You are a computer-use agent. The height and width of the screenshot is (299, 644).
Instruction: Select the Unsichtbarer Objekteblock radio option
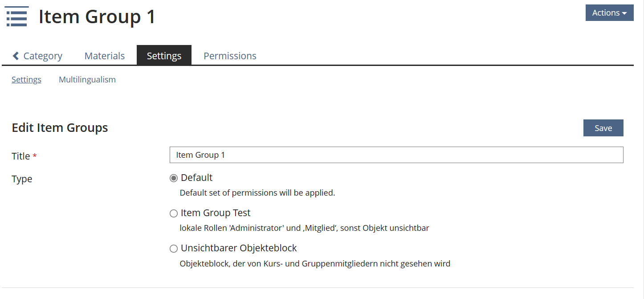174,249
